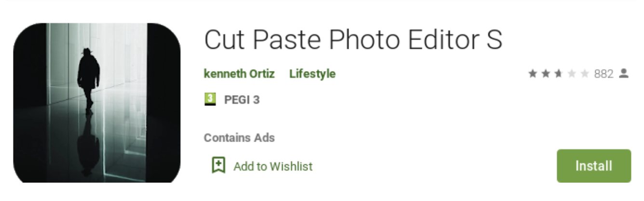
Task: Click the 882 ratings count
Action: pyautogui.click(x=604, y=74)
